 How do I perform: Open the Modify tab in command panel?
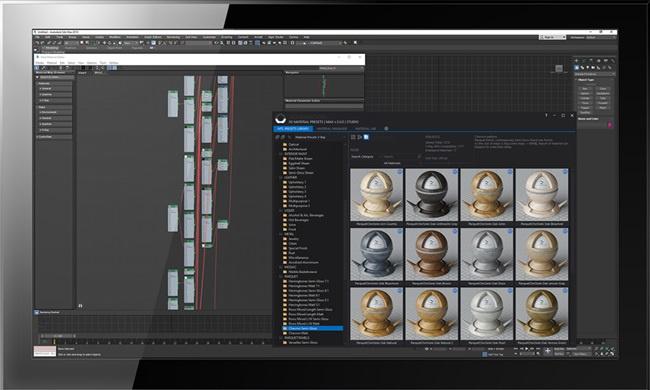(x=583, y=61)
